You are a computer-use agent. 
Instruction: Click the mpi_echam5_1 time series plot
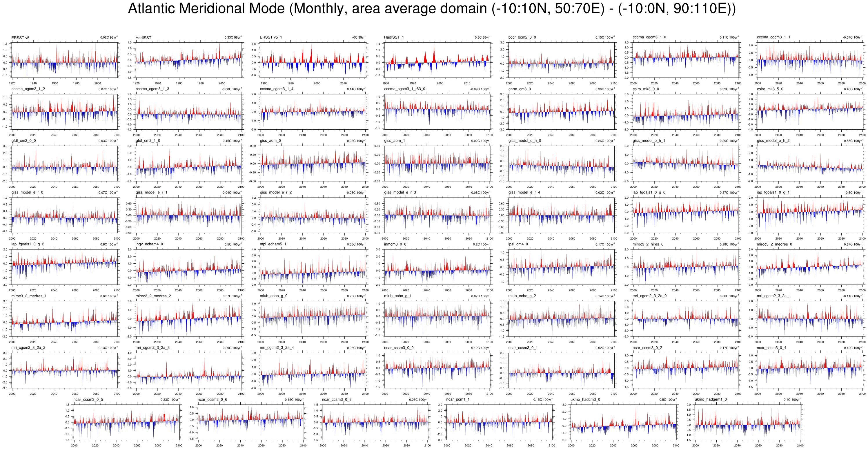point(313,267)
